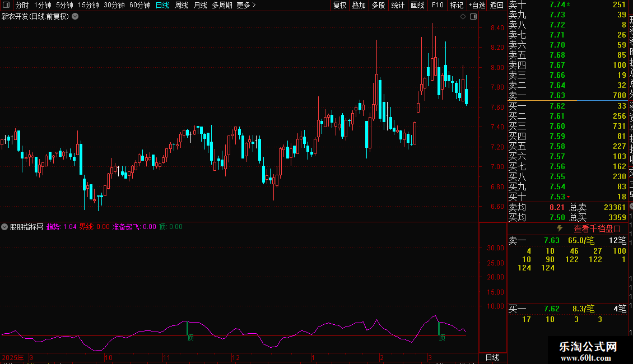
Task: Select the 1分钟 period
Action: pos(43,5)
